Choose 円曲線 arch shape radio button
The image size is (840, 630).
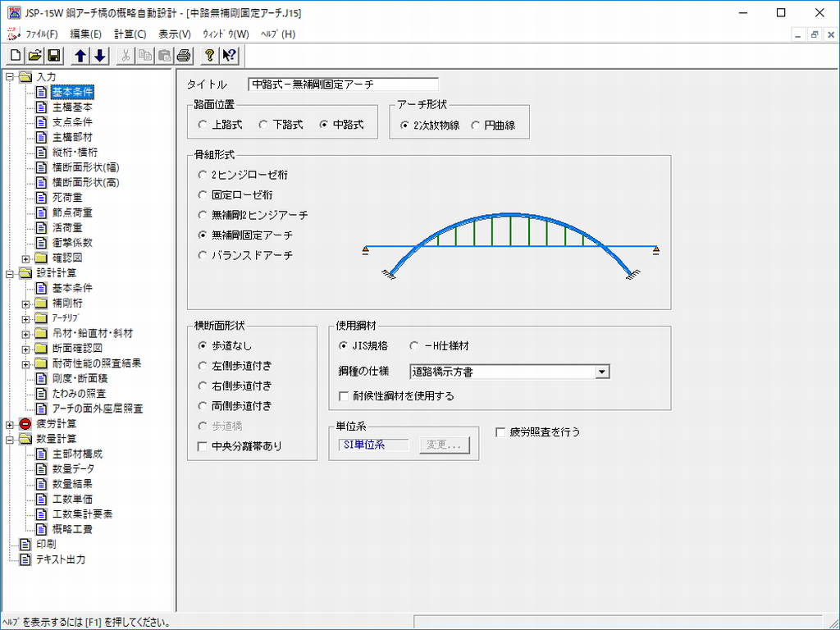click(x=476, y=126)
